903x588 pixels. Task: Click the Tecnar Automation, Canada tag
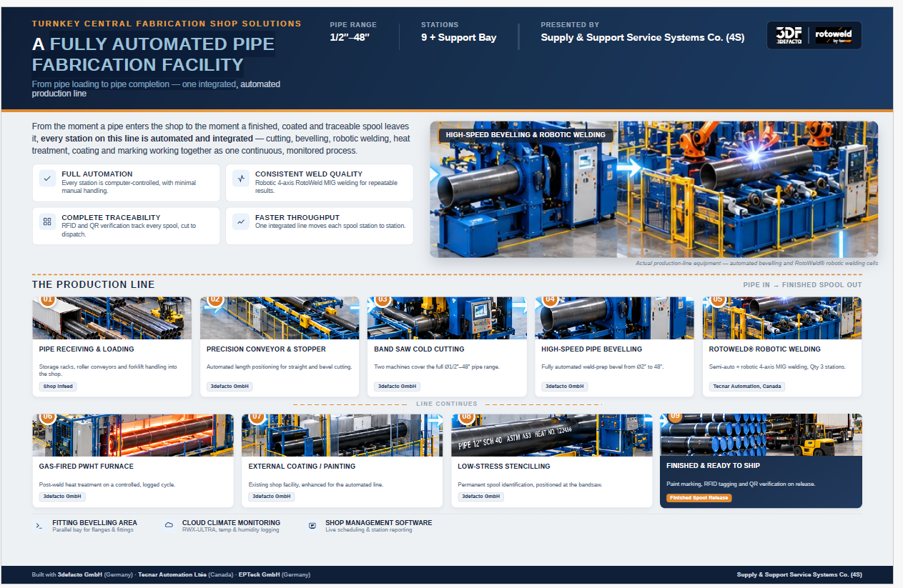click(x=747, y=387)
